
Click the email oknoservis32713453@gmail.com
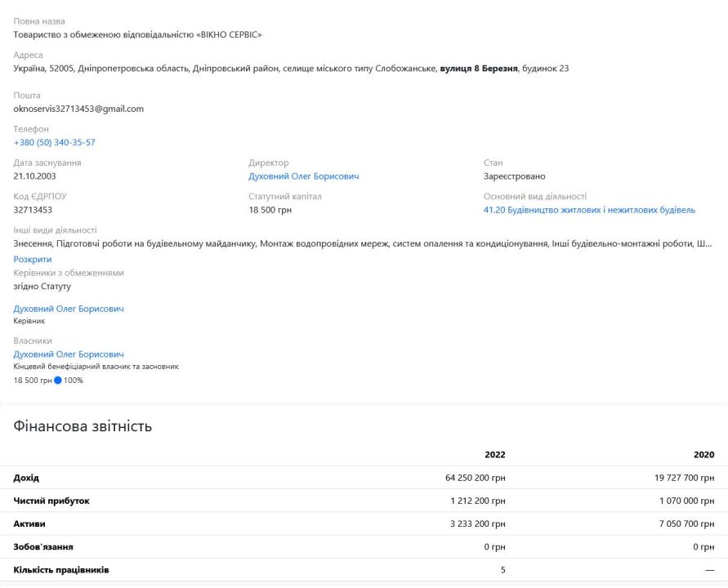78,109
